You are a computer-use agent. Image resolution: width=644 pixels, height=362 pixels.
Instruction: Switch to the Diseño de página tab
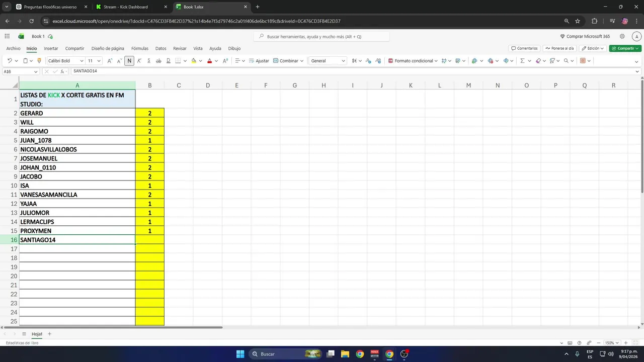click(108, 48)
